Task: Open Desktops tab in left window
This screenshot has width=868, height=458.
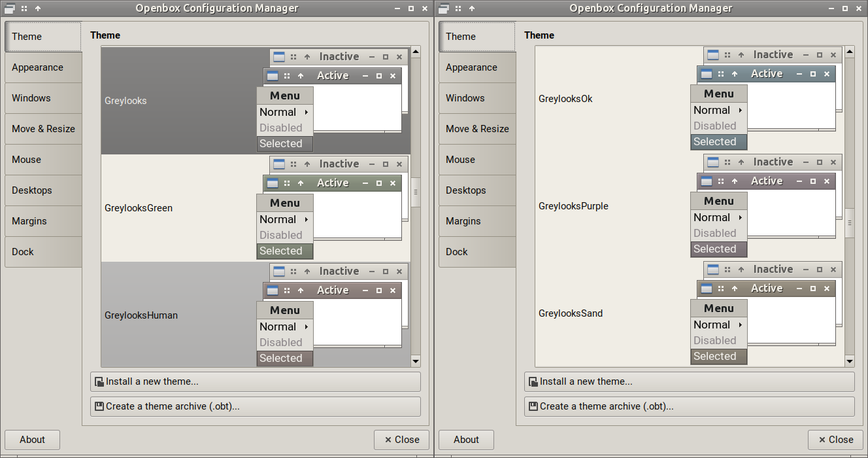Action: coord(43,190)
